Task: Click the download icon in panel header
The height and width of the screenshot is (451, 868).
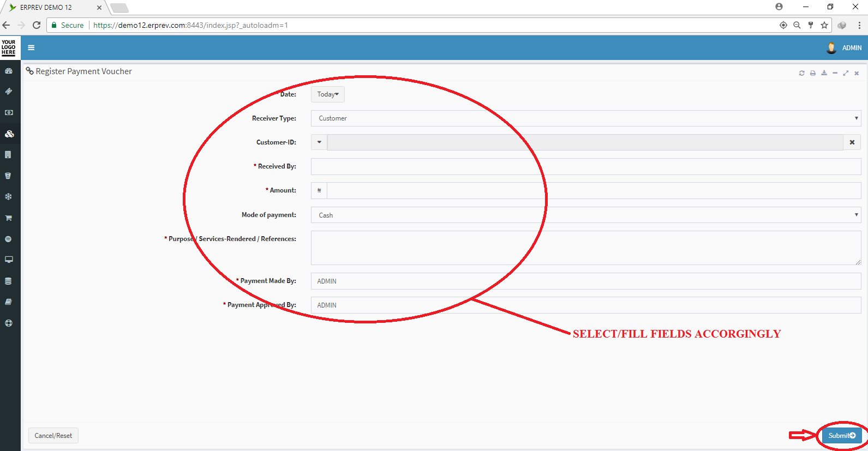Action: pyautogui.click(x=824, y=73)
